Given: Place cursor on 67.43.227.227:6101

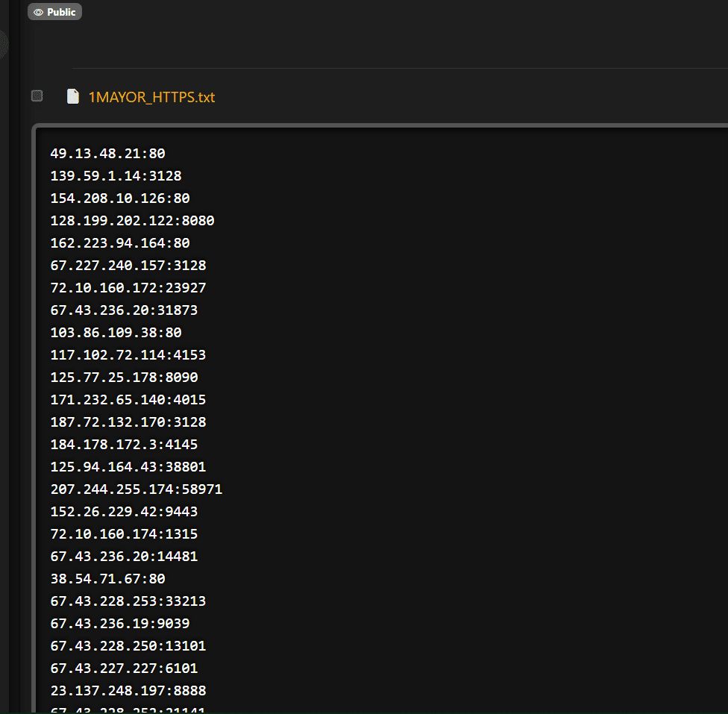Looking at the screenshot, I should [x=124, y=668].
